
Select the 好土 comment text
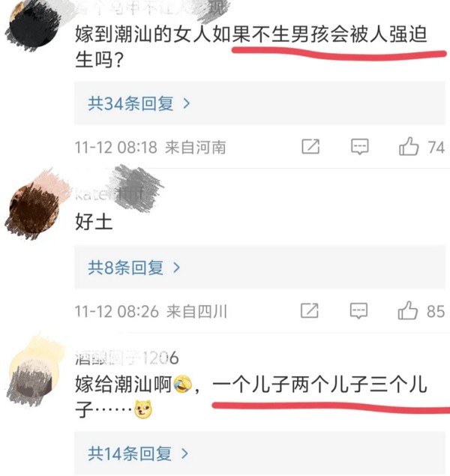(94, 222)
